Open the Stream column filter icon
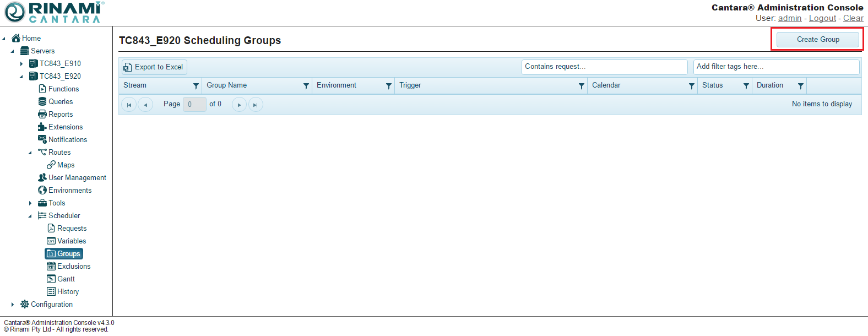The height and width of the screenshot is (336, 868). pos(196,86)
